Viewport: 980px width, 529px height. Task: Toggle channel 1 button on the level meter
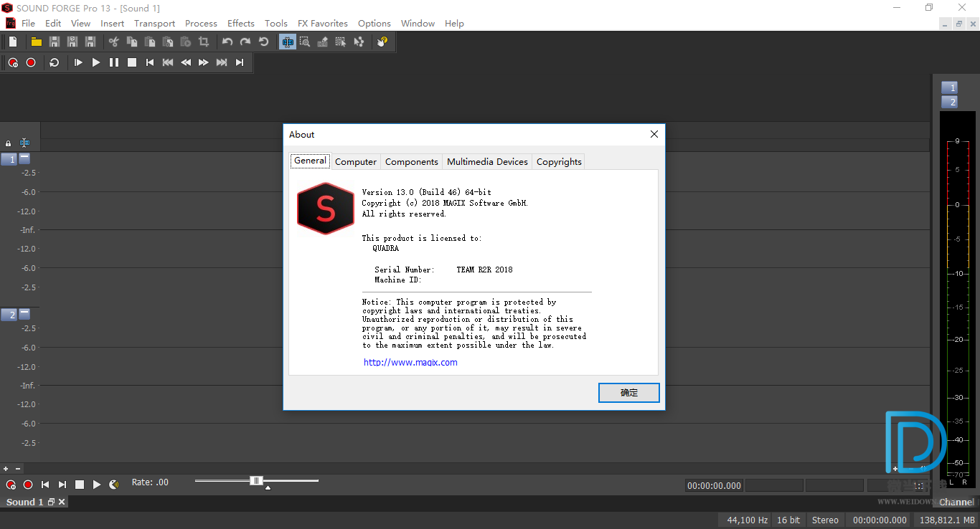pos(949,87)
